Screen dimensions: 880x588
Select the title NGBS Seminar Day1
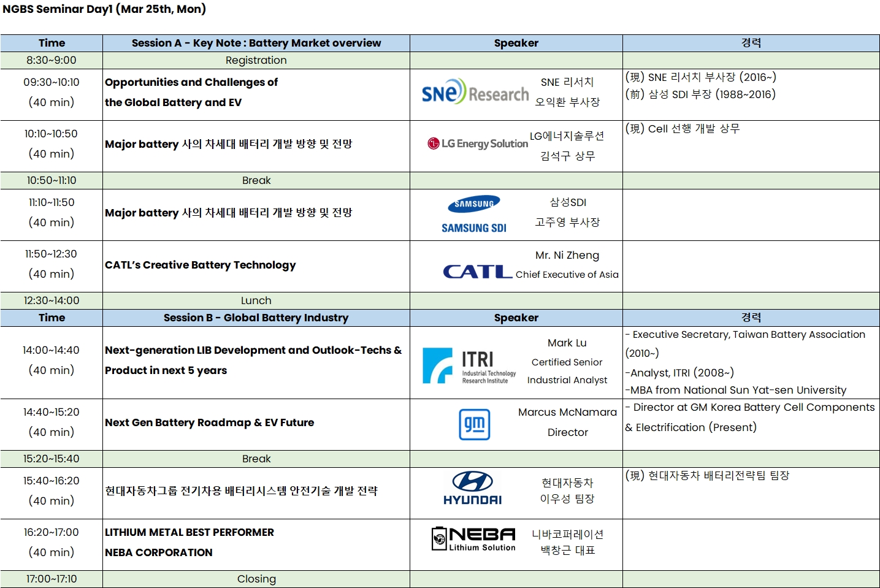coord(104,9)
